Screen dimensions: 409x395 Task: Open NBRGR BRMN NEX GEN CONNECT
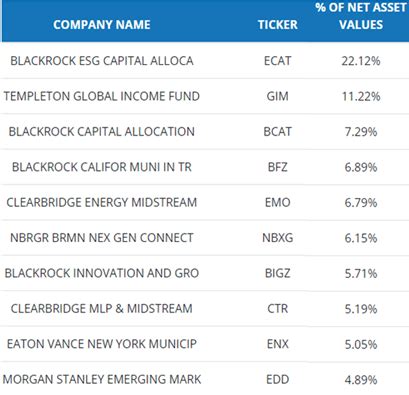[x=102, y=238]
